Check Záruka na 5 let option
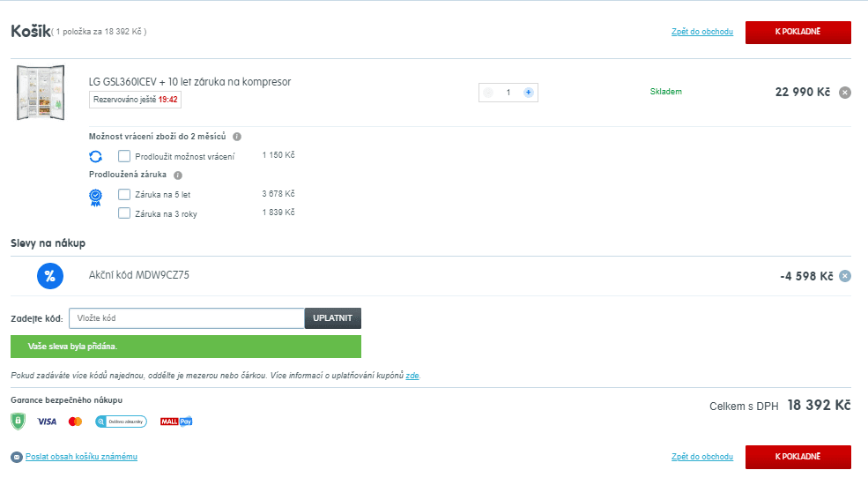This screenshot has height=485, width=868. pyautogui.click(x=124, y=194)
